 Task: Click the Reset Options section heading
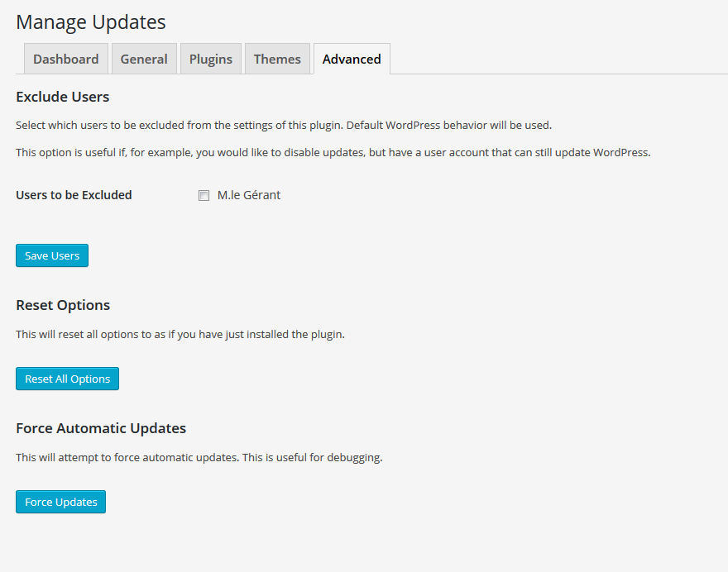click(63, 305)
